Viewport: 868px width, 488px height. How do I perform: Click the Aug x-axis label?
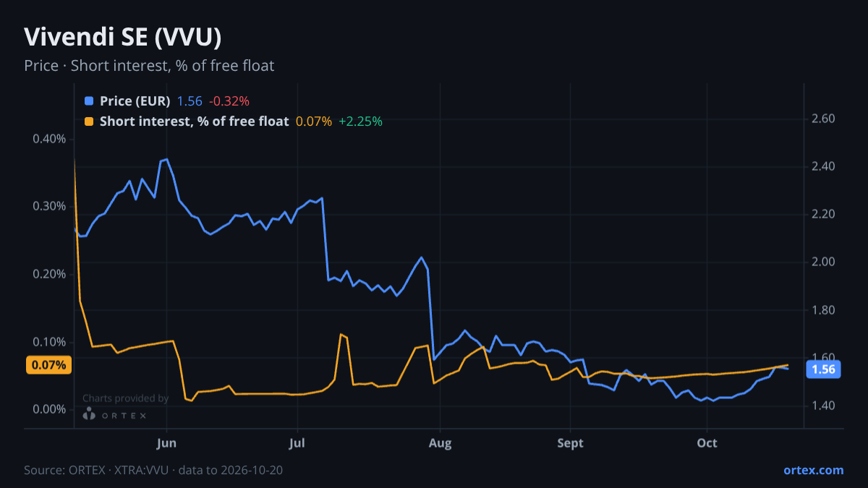pyautogui.click(x=440, y=443)
